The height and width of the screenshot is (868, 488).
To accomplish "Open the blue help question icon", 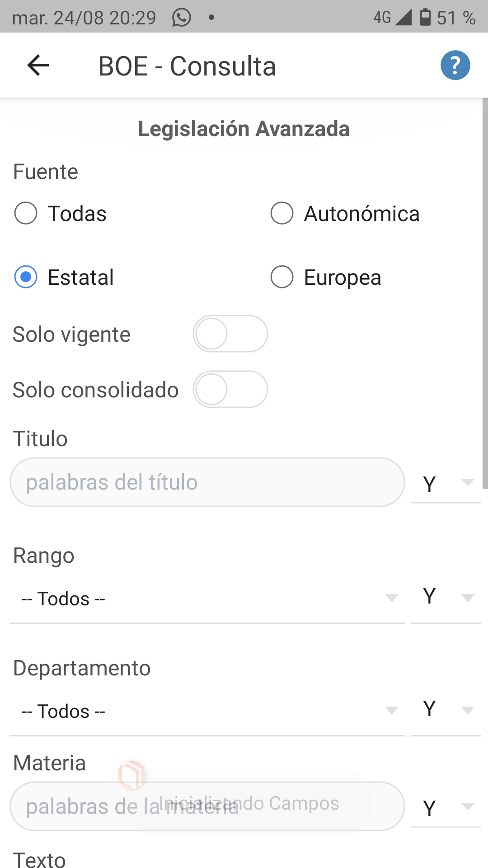I will [455, 66].
